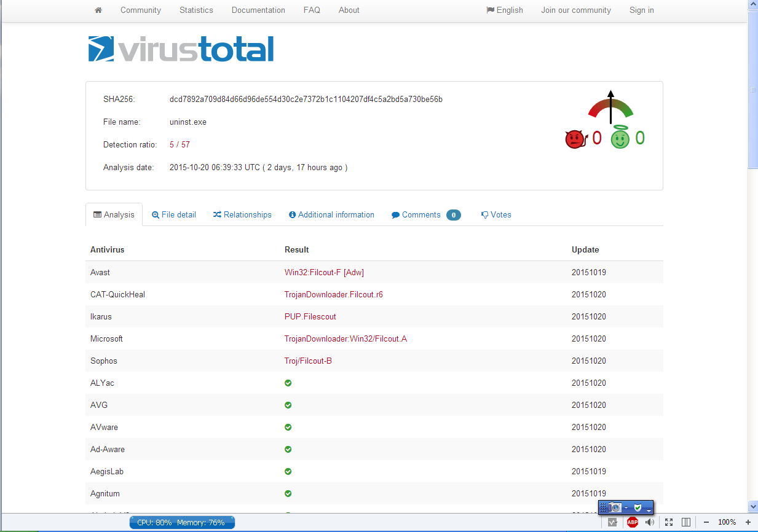Click Ikarus result PUP.Filescout
This screenshot has width=758, height=532.
click(310, 316)
